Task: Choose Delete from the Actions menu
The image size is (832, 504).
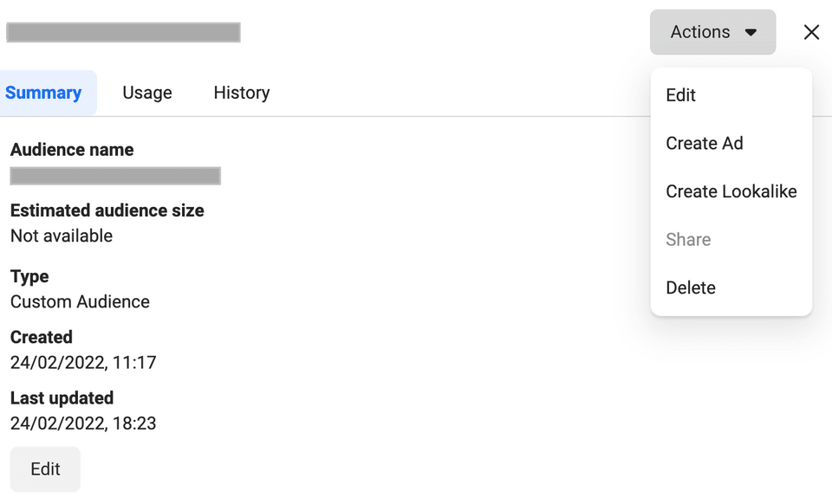Action: pyautogui.click(x=691, y=288)
